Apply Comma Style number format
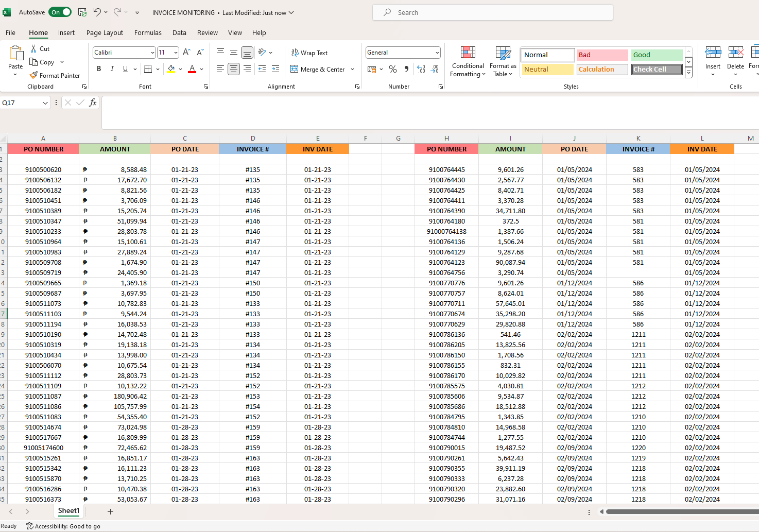This screenshot has width=759, height=532. coord(406,69)
